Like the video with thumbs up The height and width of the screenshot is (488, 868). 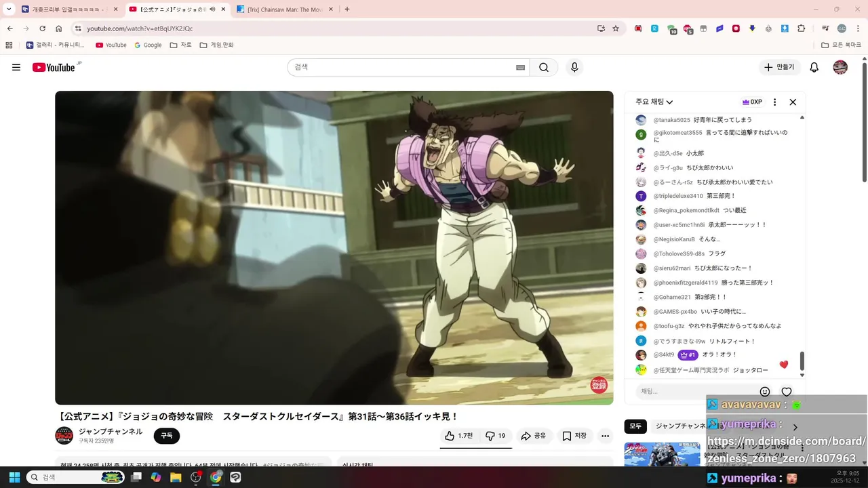click(x=459, y=436)
